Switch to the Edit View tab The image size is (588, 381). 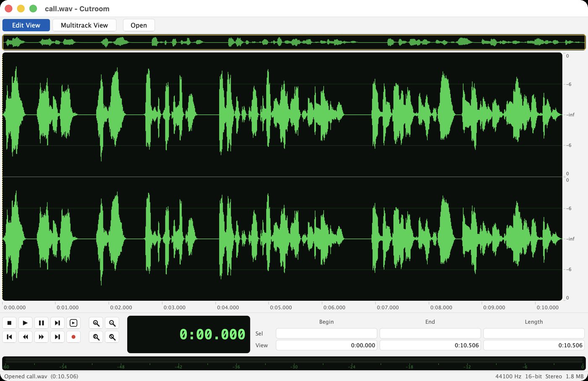coord(26,25)
